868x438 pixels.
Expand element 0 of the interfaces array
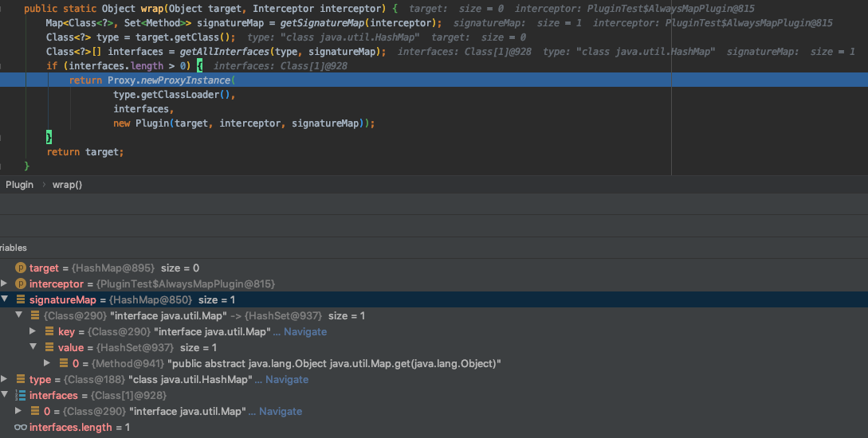(18, 411)
